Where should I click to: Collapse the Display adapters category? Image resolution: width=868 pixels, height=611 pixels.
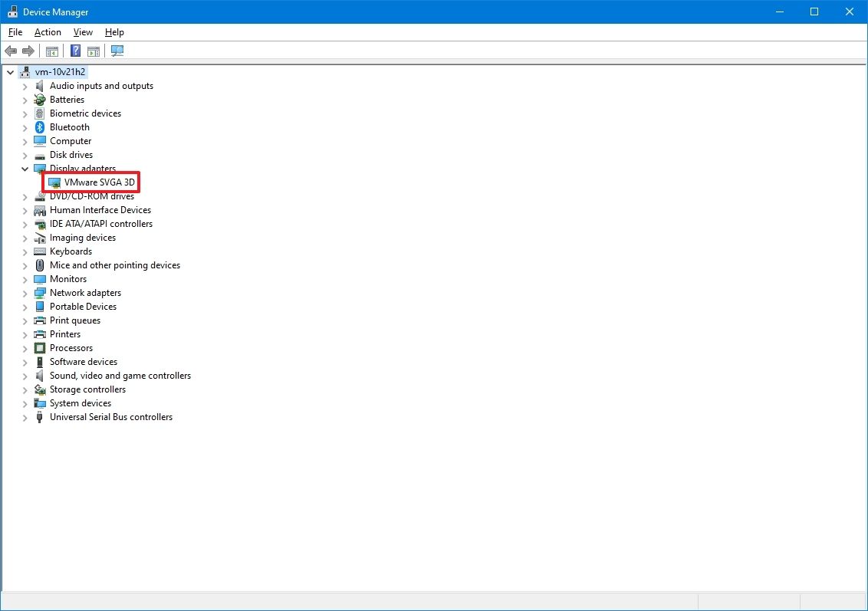coord(25,169)
